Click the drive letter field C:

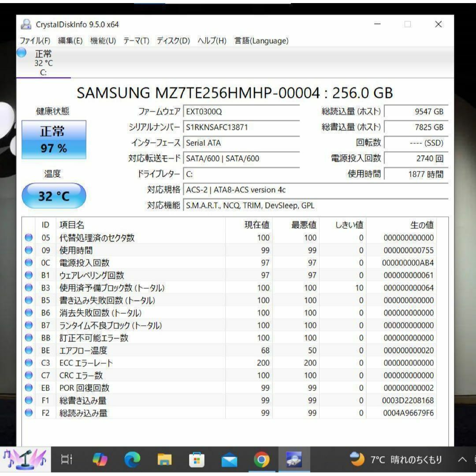tap(242, 174)
